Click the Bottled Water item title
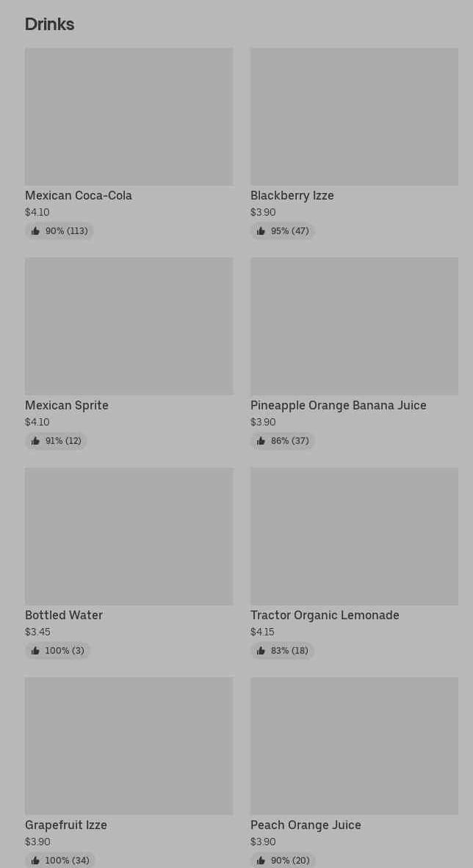 (x=64, y=615)
